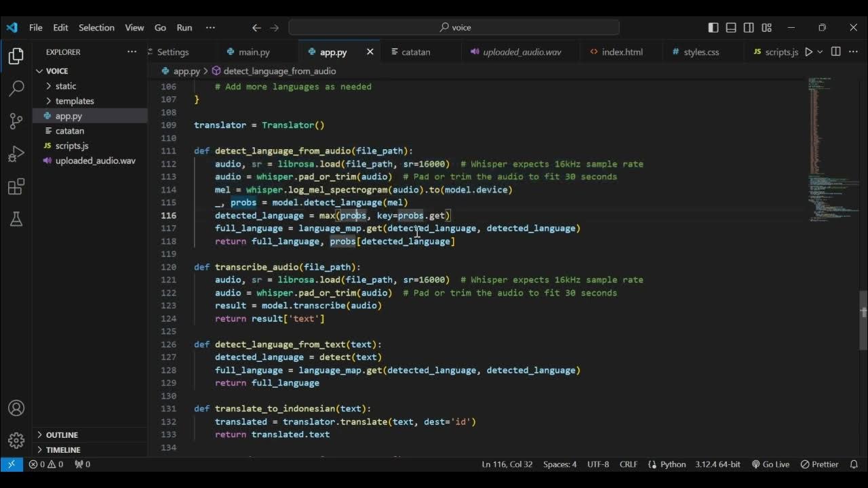Open the File menu
868x488 pixels.
point(36,28)
